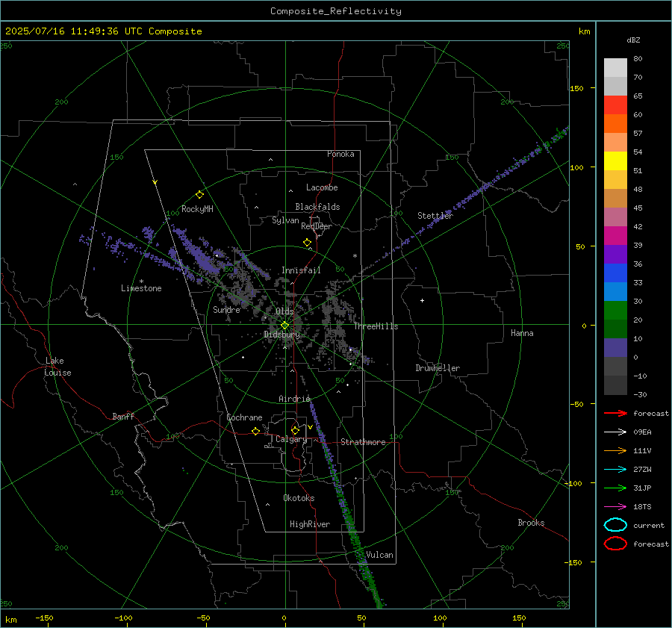
Task: Click the -150 tick label on the horizontal axis
Action: (x=44, y=618)
